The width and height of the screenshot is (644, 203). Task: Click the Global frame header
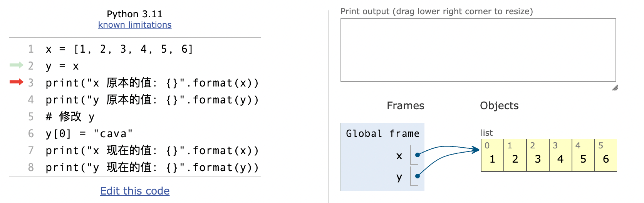click(382, 133)
